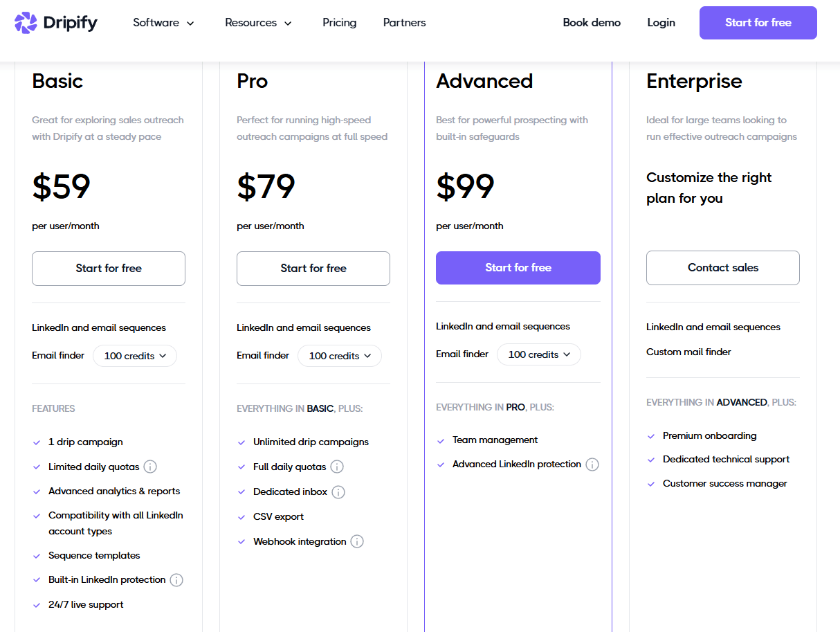Expand the Software navigation menu
Image resolution: width=840 pixels, height=632 pixels.
point(164,23)
